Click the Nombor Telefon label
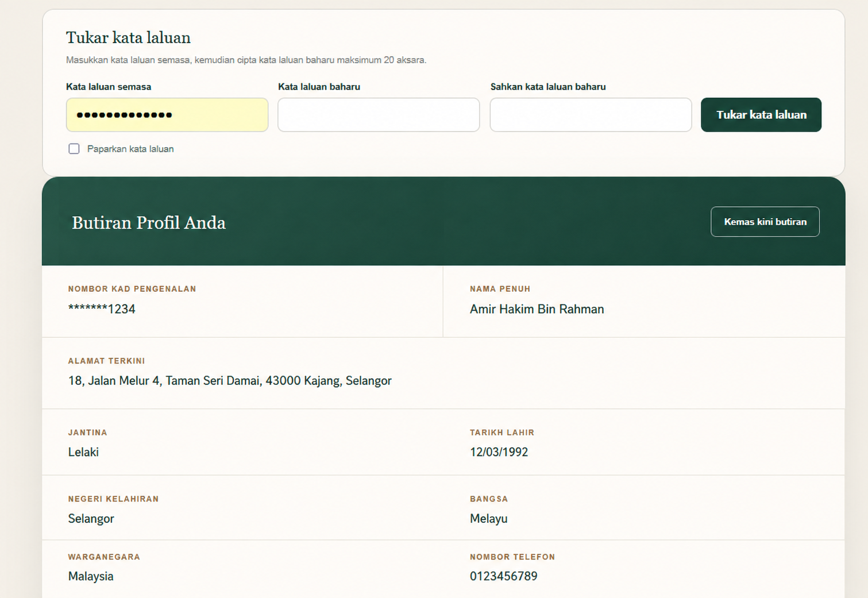 [512, 557]
